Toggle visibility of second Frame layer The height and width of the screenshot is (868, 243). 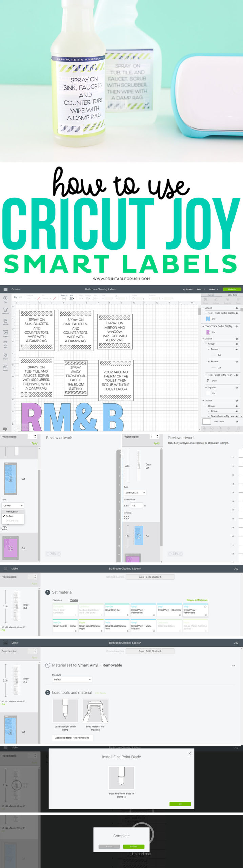(237, 362)
